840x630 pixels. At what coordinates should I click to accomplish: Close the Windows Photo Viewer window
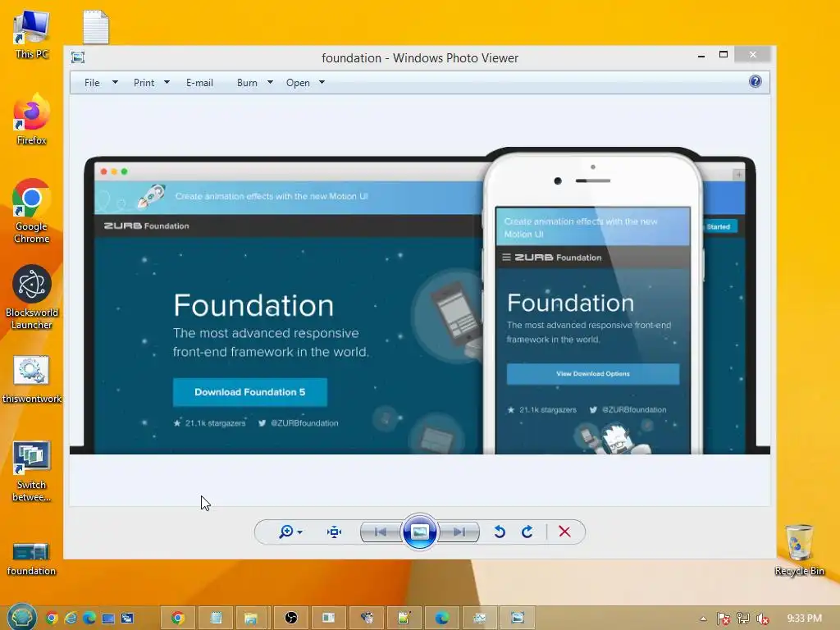[753, 55]
